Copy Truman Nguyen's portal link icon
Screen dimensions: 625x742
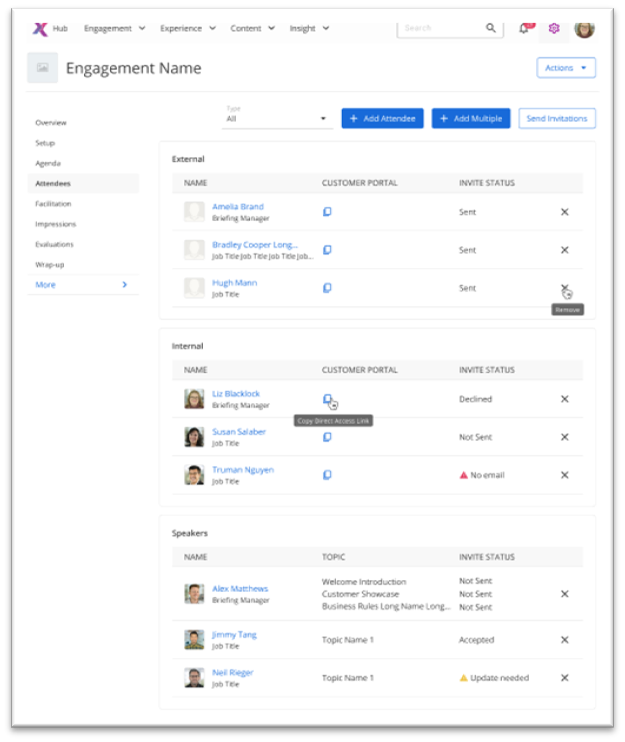327,475
